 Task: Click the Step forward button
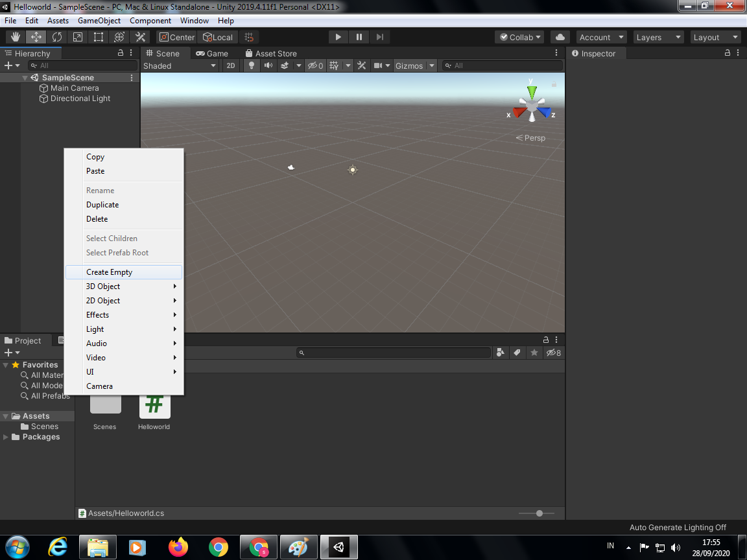coord(380,37)
